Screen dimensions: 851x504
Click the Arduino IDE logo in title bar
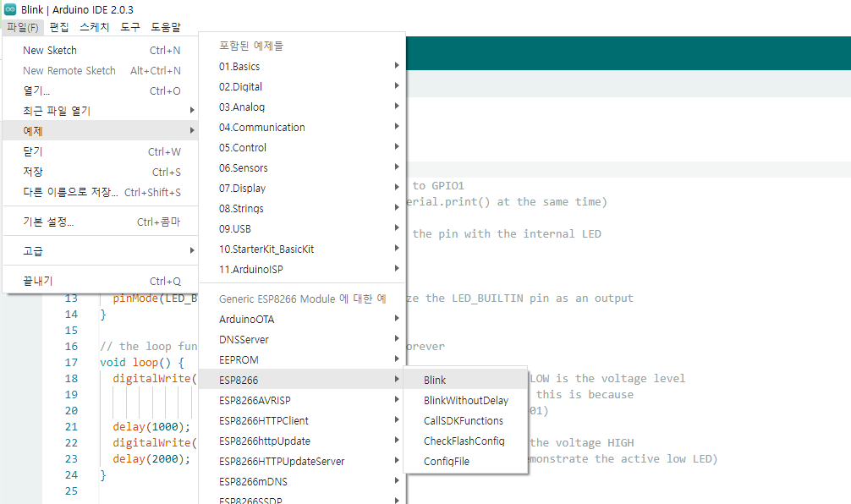click(10, 9)
